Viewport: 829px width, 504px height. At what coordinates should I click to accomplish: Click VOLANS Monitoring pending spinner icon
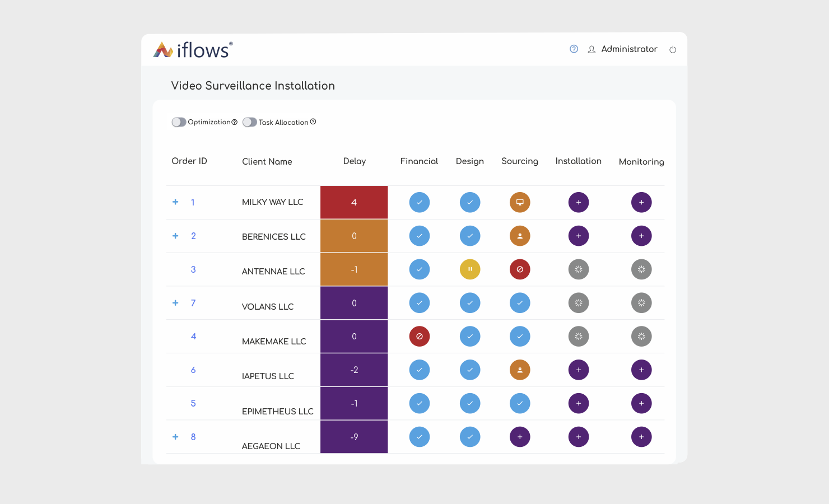point(641,303)
